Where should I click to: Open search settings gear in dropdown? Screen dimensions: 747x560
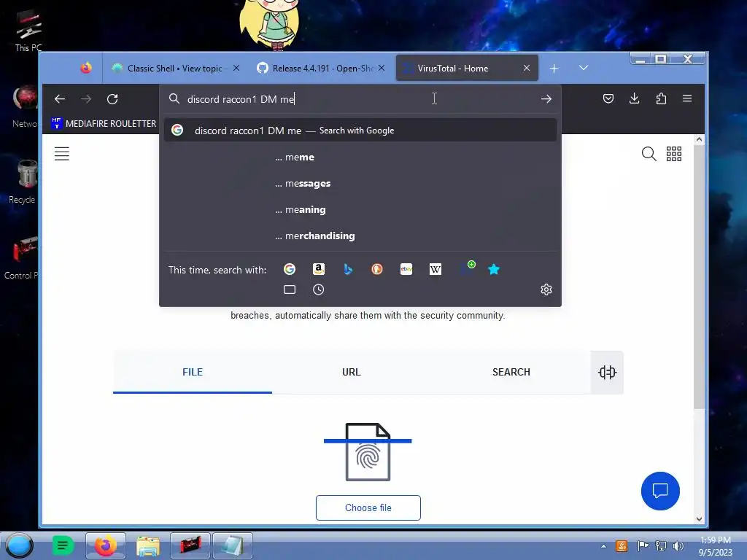(546, 289)
